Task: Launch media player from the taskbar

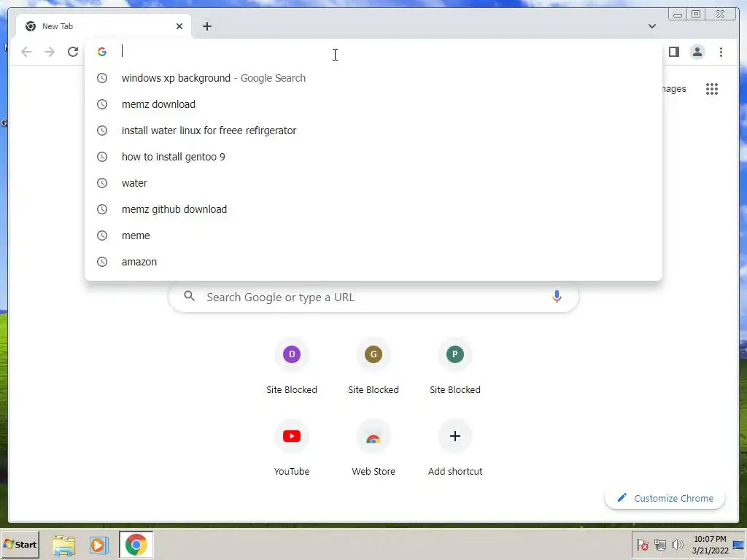Action: (99, 545)
